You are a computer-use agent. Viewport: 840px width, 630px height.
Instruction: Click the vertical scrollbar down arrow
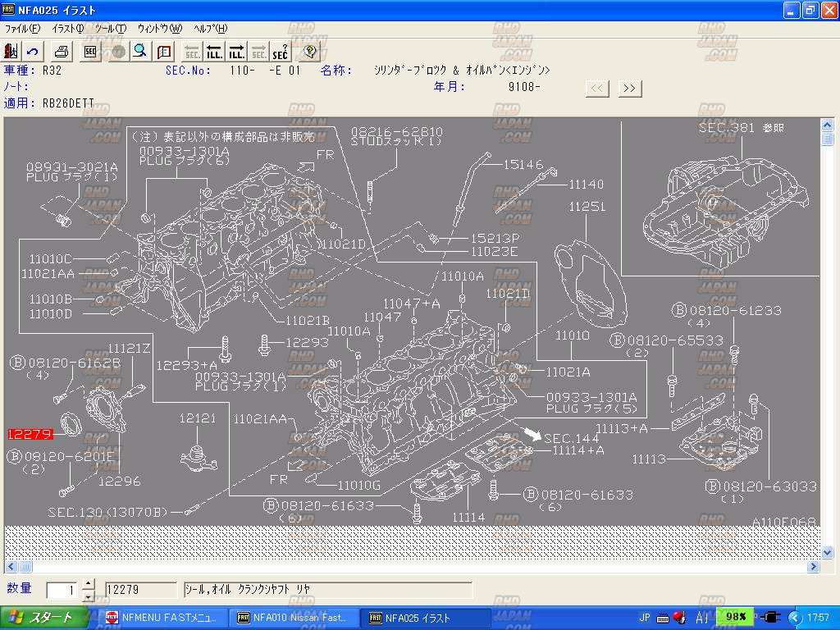point(828,554)
